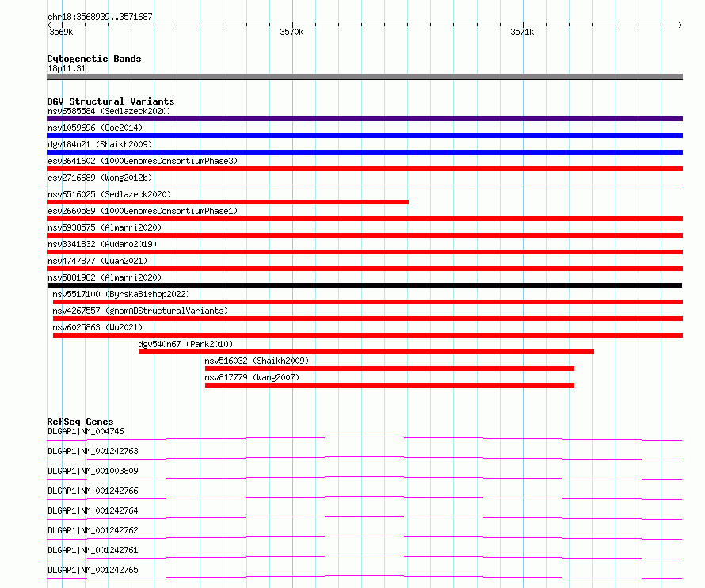Click the red bar under dgv540n67

tap(366, 352)
